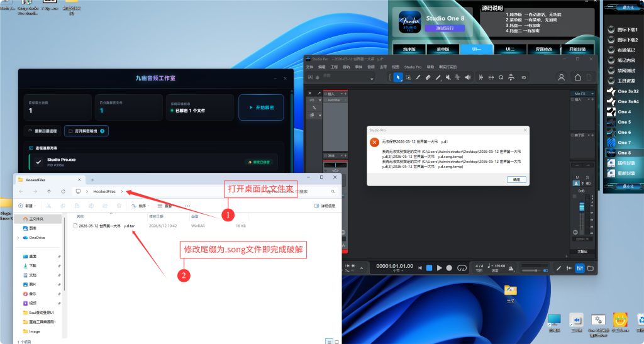Toggle the metronome icon in transport
Image resolution: width=644 pixels, height=344 pixels.
pyautogui.click(x=511, y=268)
